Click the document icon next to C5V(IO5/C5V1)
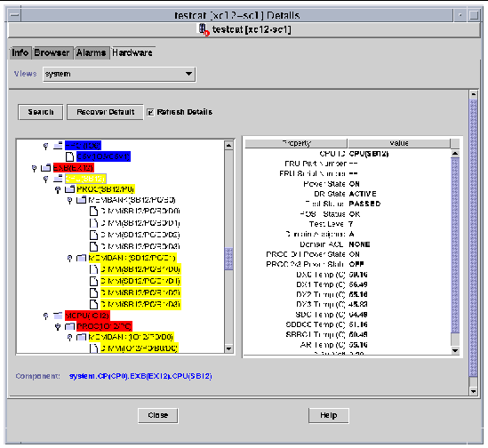Image resolution: width=488 pixels, height=448 pixels. pyautogui.click(x=69, y=156)
